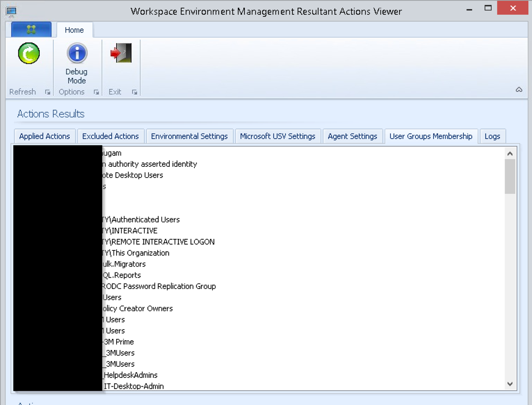The width and height of the screenshot is (532, 405).
Task: Switch to Applied Actions tab
Action: tap(44, 136)
